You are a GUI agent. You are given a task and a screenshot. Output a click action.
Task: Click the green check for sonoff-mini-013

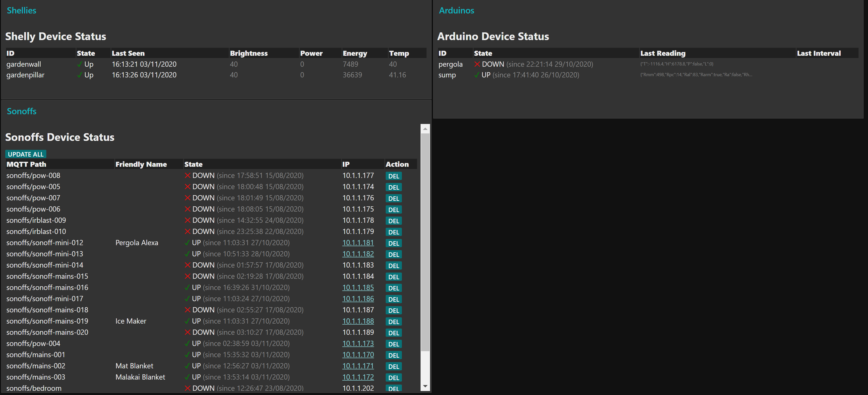[x=187, y=254]
